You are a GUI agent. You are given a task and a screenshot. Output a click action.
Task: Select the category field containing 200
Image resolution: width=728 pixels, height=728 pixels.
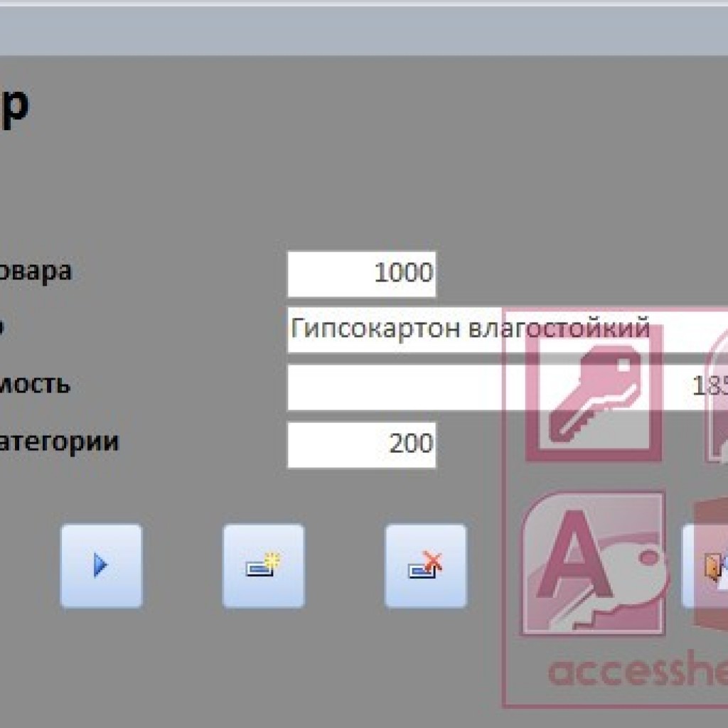point(362,445)
